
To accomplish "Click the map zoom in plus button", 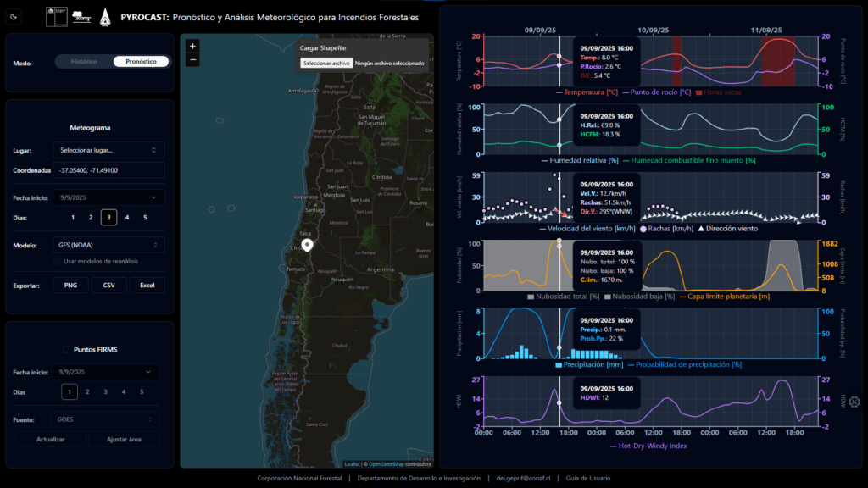I will [x=192, y=47].
